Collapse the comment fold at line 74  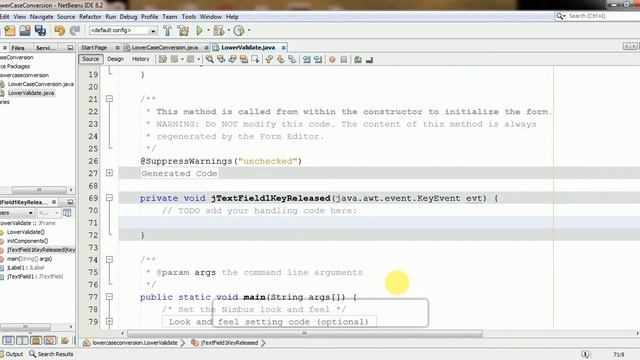click(109, 260)
